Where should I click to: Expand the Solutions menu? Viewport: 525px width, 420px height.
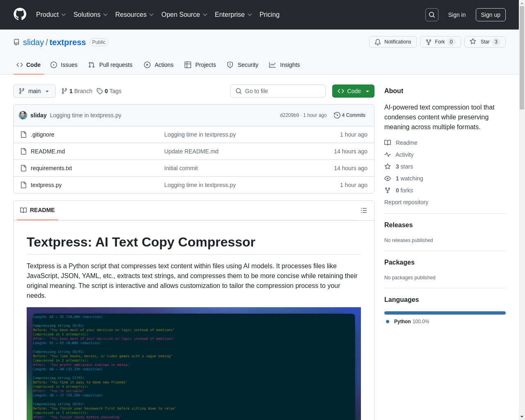tap(91, 15)
